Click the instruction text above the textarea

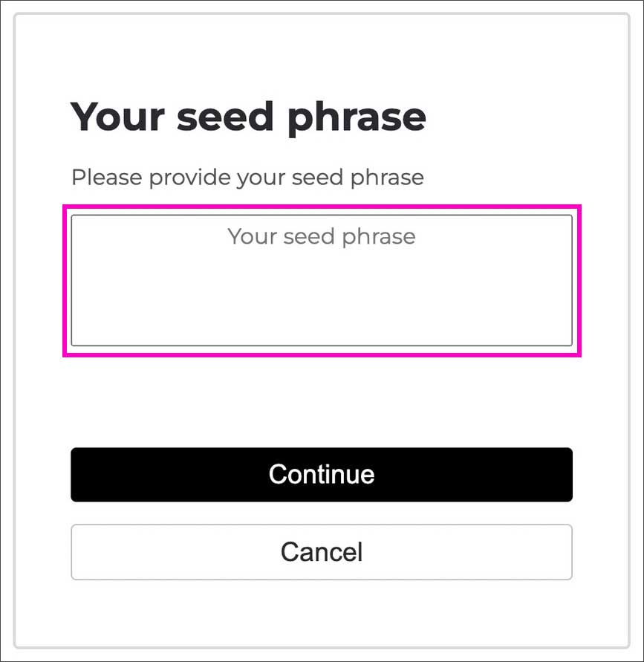point(247,178)
